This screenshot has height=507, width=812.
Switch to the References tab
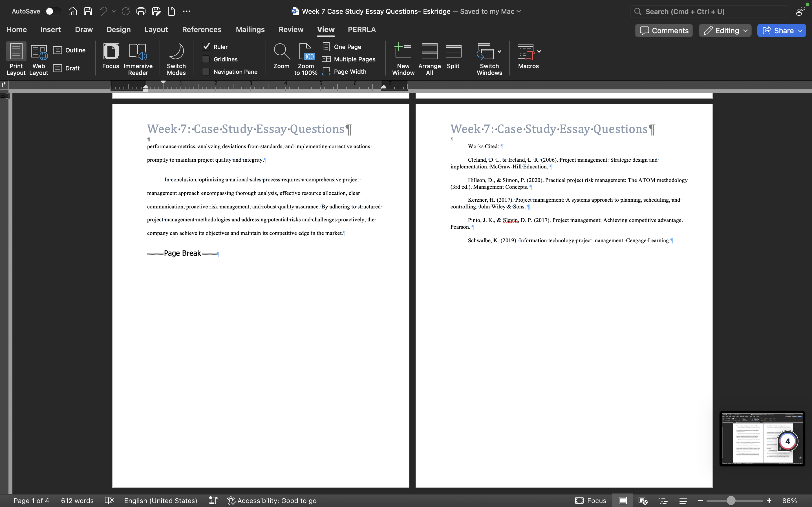click(202, 30)
